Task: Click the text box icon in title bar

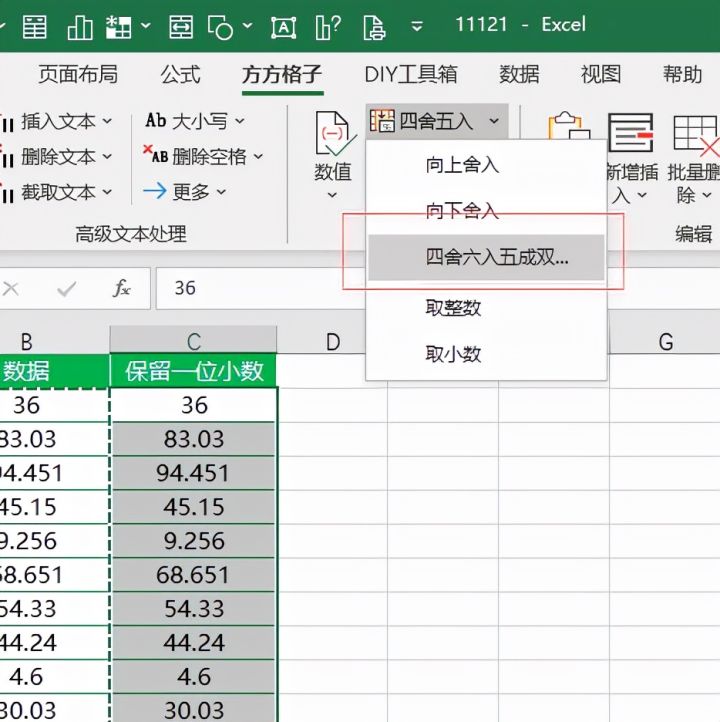Action: pos(284,28)
